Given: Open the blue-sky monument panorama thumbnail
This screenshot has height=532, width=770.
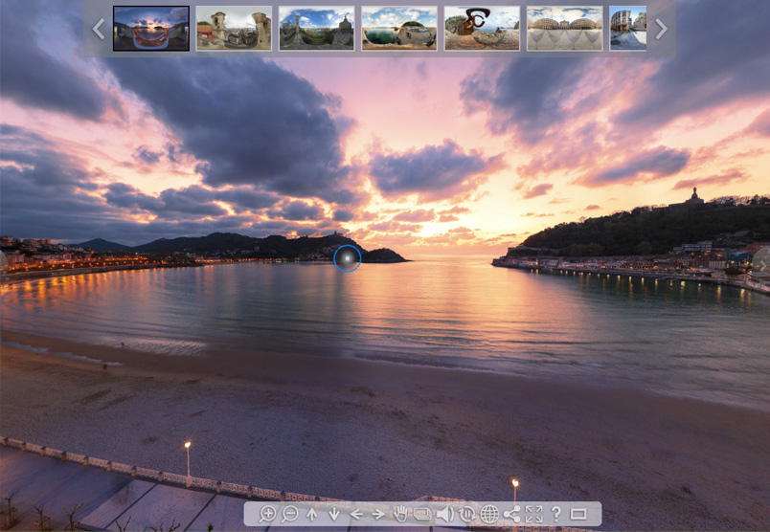Looking at the screenshot, I should click(x=317, y=29).
